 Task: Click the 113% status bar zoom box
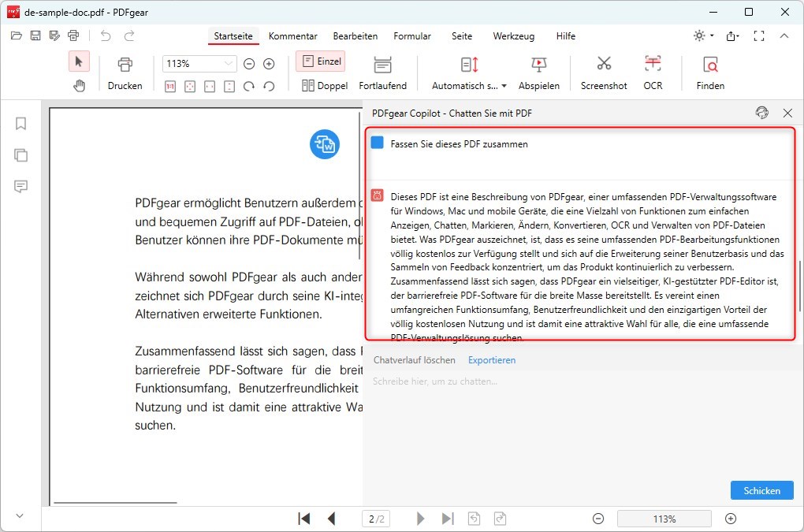coord(664,519)
